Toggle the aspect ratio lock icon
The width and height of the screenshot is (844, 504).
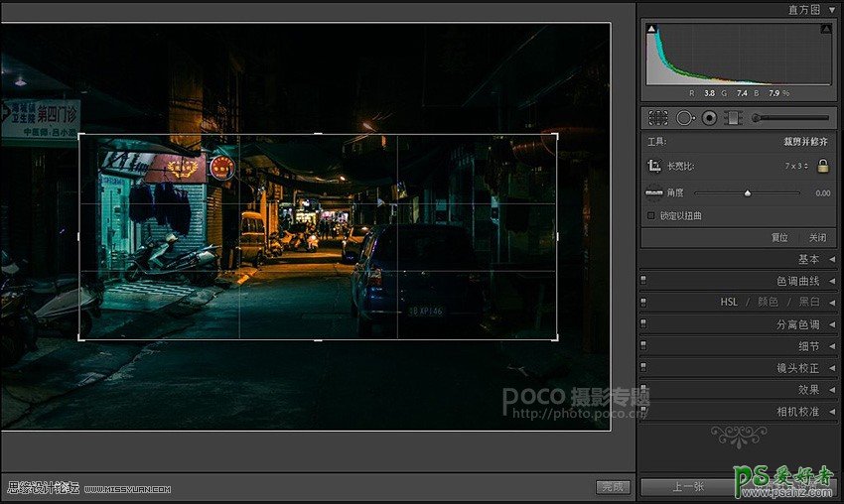click(822, 166)
